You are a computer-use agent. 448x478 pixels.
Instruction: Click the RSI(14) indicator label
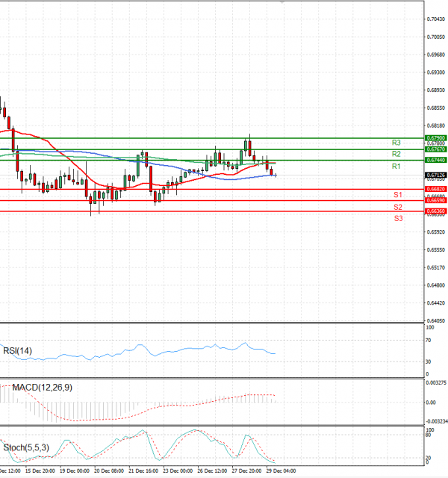17,351
